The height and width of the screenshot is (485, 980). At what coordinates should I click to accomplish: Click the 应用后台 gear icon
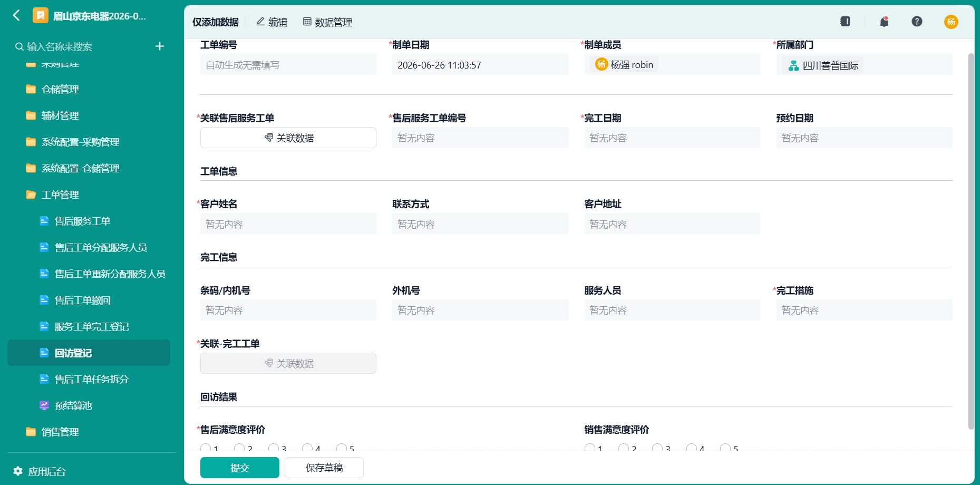click(18, 471)
